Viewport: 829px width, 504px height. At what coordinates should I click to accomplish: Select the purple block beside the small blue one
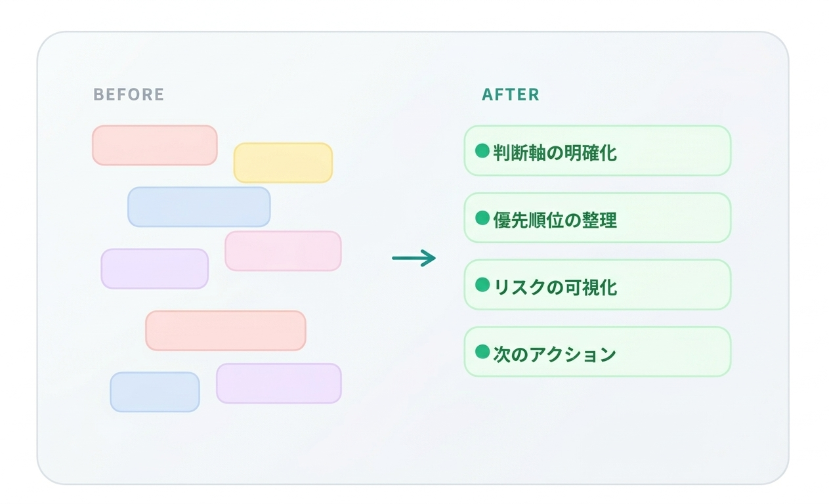[278, 383]
